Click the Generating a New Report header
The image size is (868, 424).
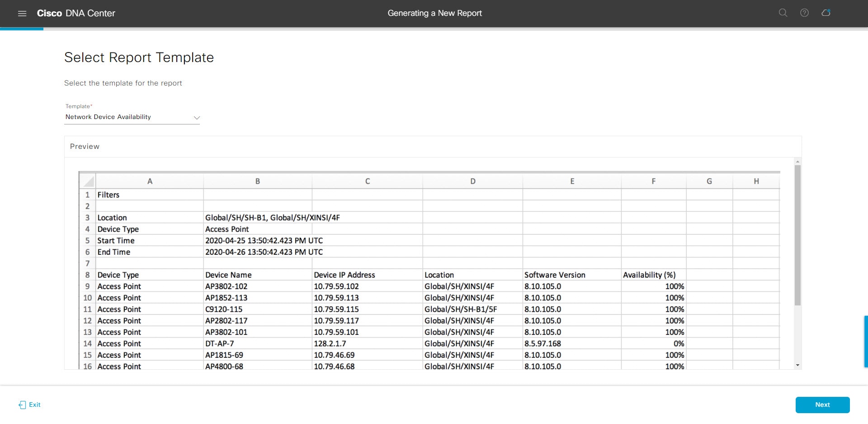(434, 13)
